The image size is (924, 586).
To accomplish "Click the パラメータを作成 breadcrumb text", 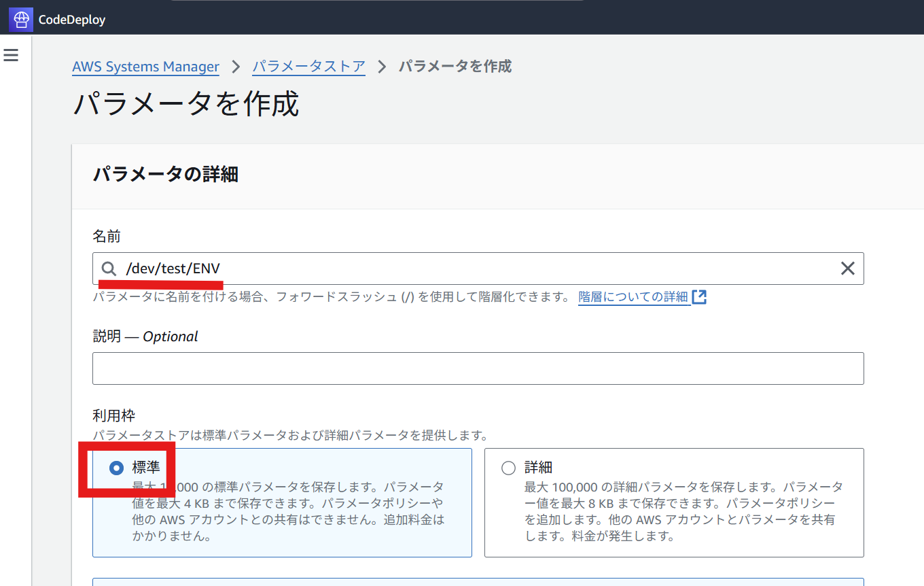I will click(x=455, y=67).
